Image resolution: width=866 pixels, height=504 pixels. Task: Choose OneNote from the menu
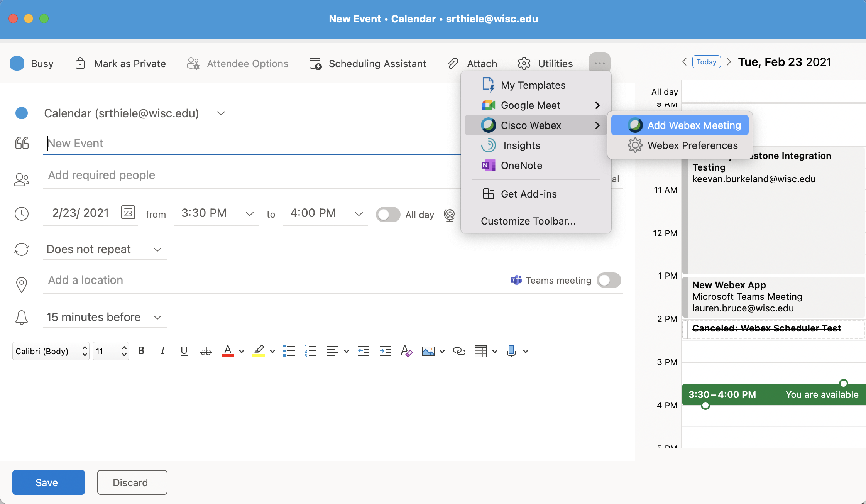point(536,166)
